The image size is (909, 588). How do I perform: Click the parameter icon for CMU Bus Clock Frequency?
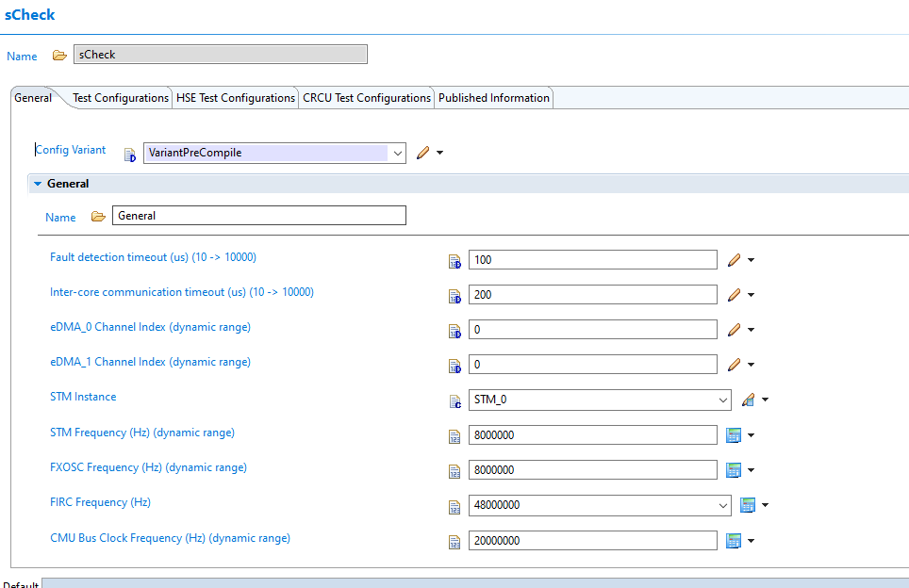click(x=455, y=542)
